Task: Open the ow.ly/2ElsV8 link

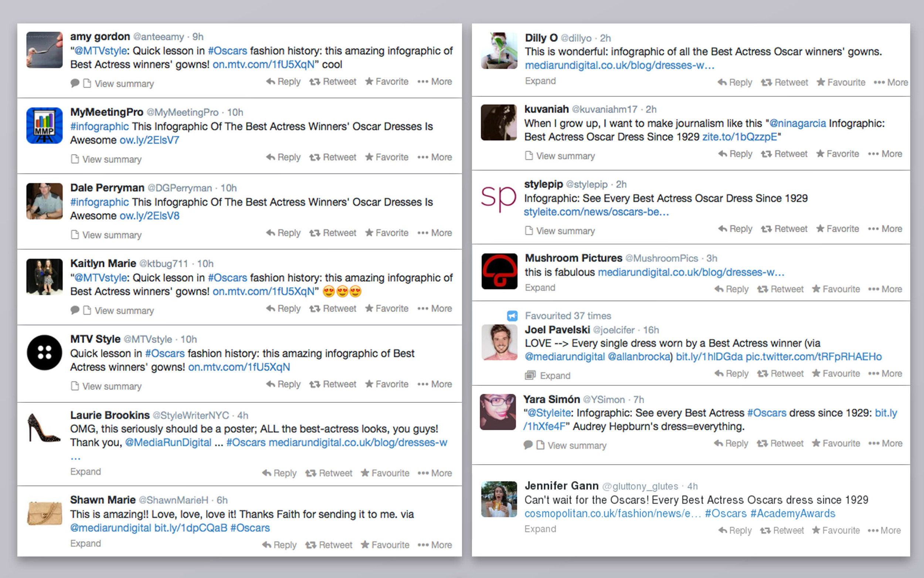Action: click(149, 216)
